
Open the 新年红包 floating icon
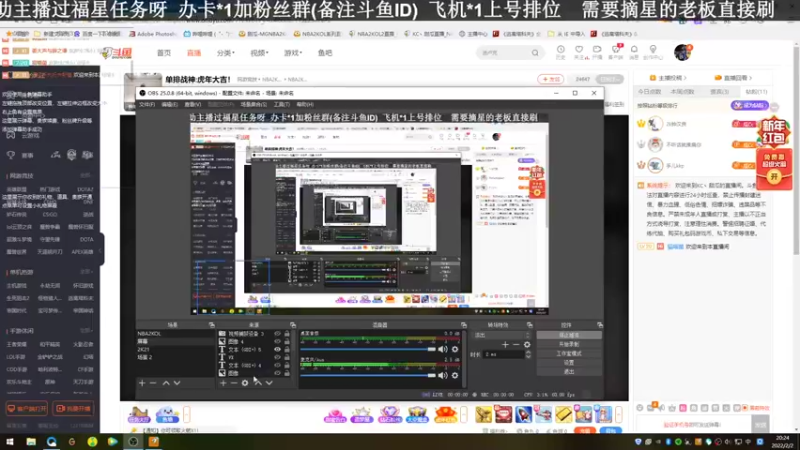pos(773,132)
